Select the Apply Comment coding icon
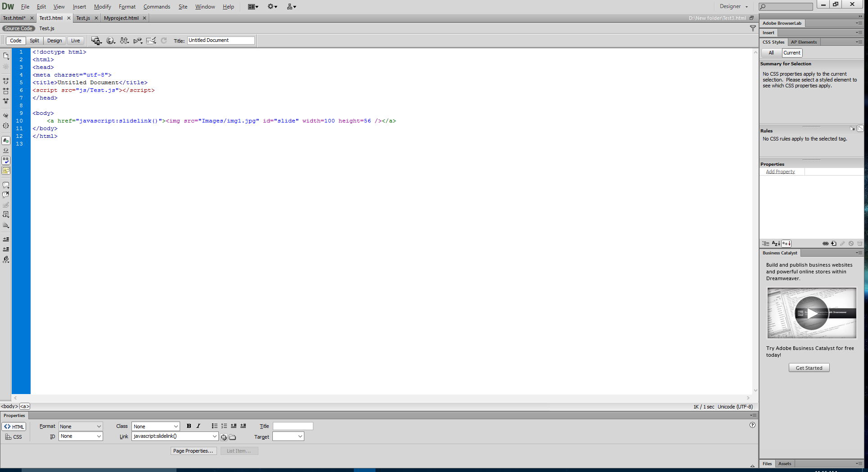Viewport: 868px width, 472px height. (6, 185)
